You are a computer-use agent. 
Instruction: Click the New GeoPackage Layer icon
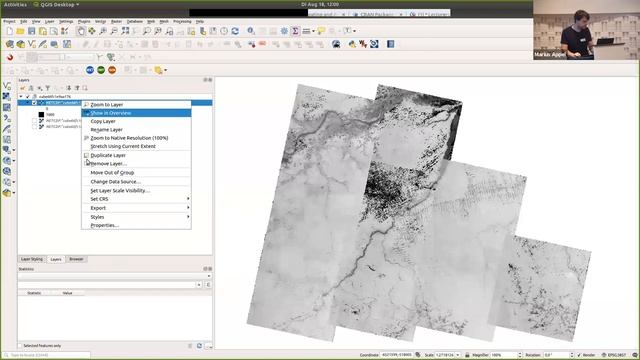click(20, 44)
